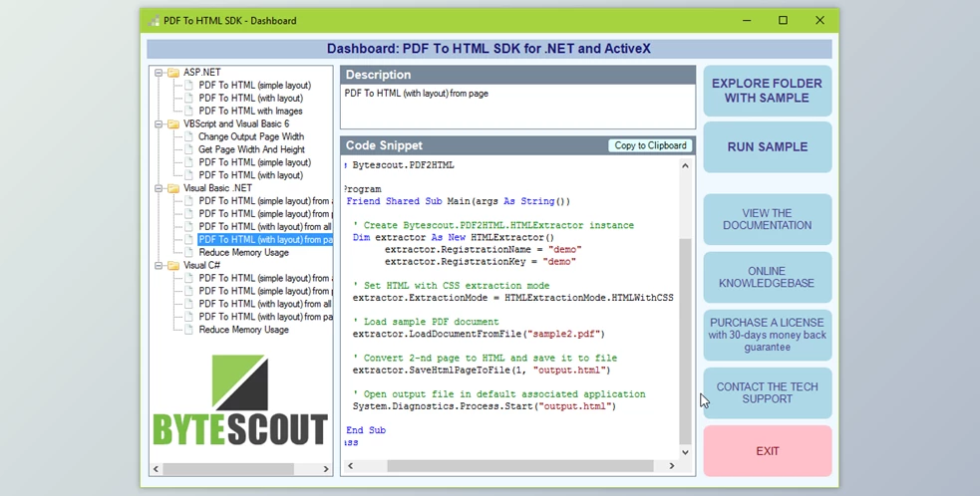Open the Online Knowledgebase

pyautogui.click(x=768, y=277)
